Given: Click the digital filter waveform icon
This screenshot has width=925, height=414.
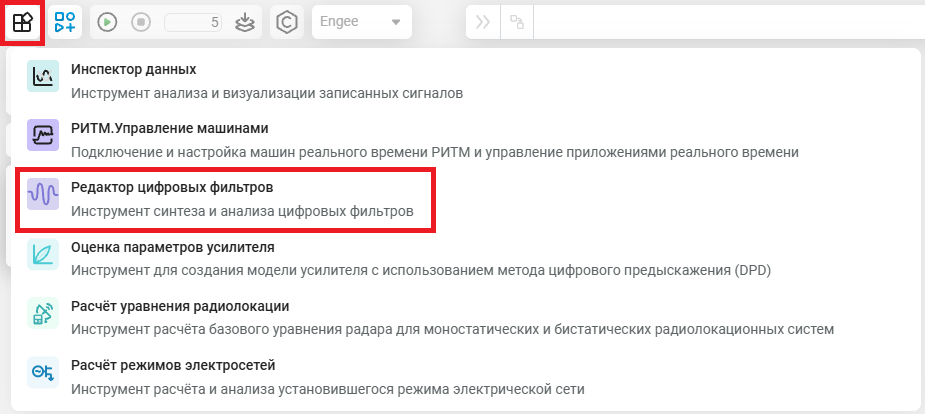Looking at the screenshot, I should 43,194.
